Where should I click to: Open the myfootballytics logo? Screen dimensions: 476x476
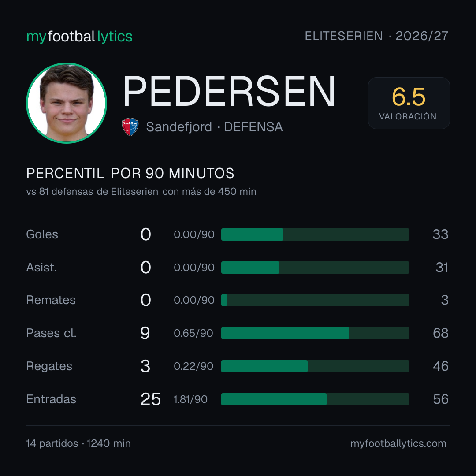pos(79,37)
